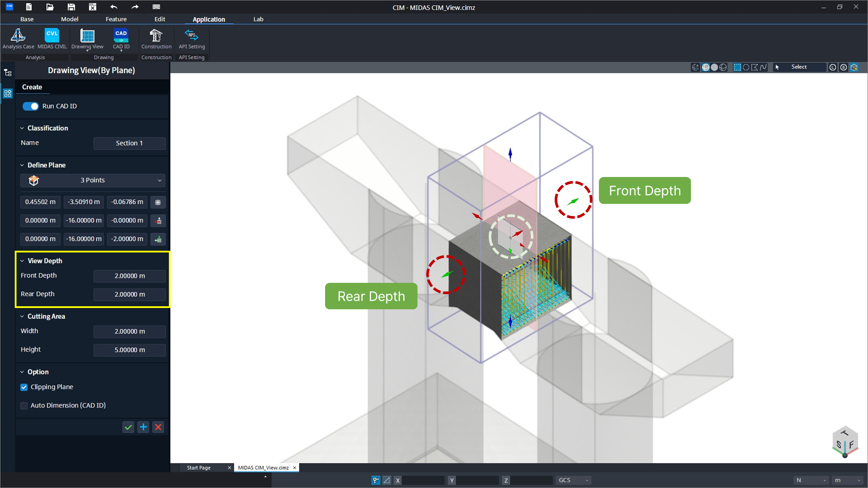Click the Create tab in panel

point(32,87)
